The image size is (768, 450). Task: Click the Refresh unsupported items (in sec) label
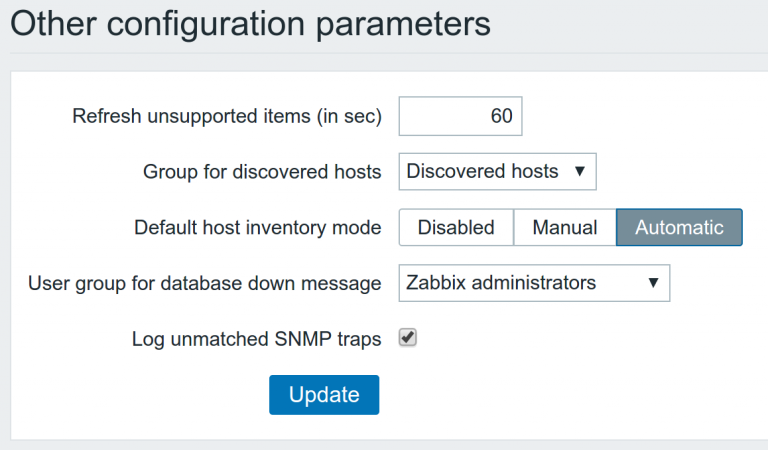pos(227,117)
